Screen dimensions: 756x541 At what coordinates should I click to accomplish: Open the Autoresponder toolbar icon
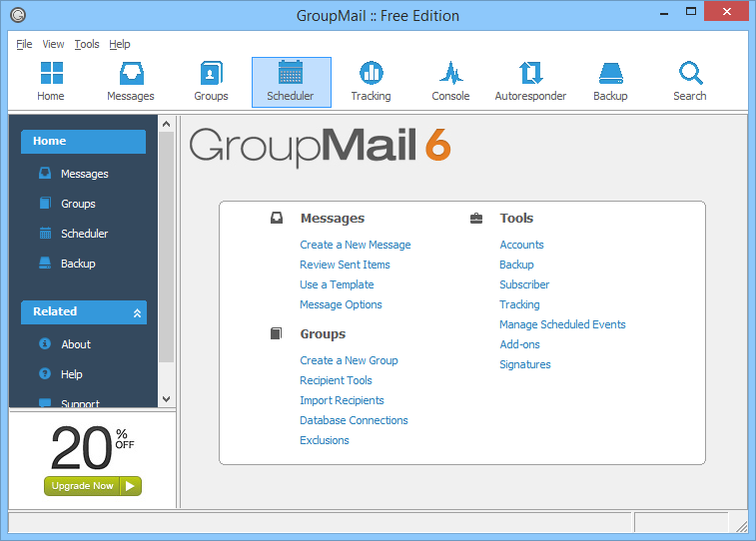[x=530, y=82]
